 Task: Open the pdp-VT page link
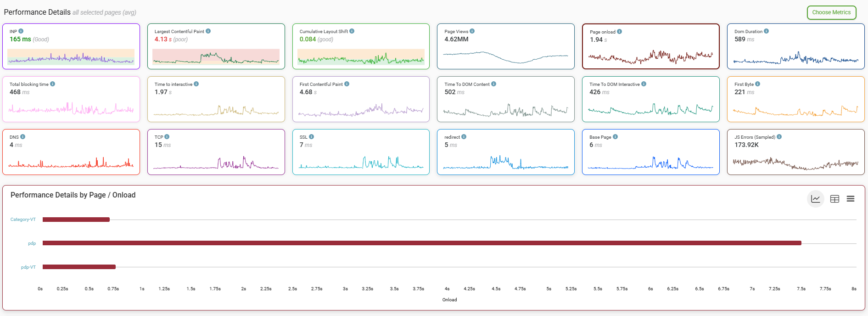coord(28,267)
